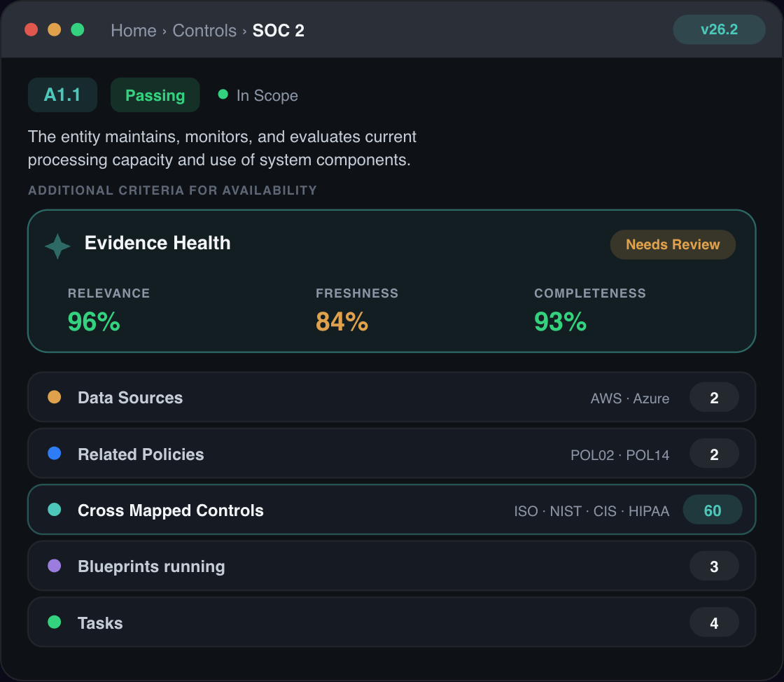Click the orange dot beside Data Sources
The image size is (784, 682).
pos(55,397)
